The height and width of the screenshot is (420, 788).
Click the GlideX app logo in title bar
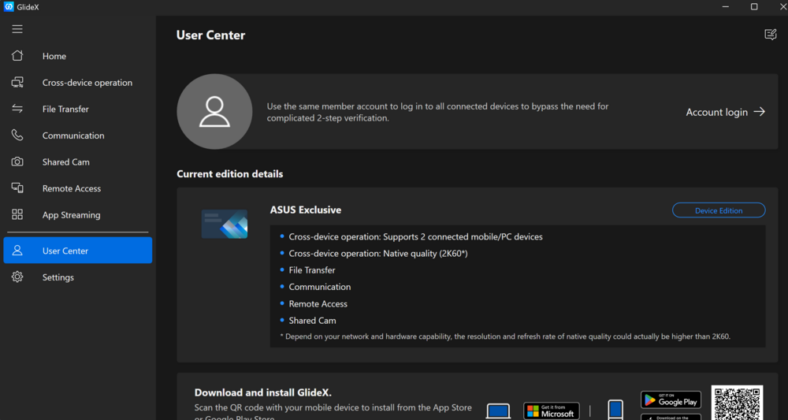[9, 7]
